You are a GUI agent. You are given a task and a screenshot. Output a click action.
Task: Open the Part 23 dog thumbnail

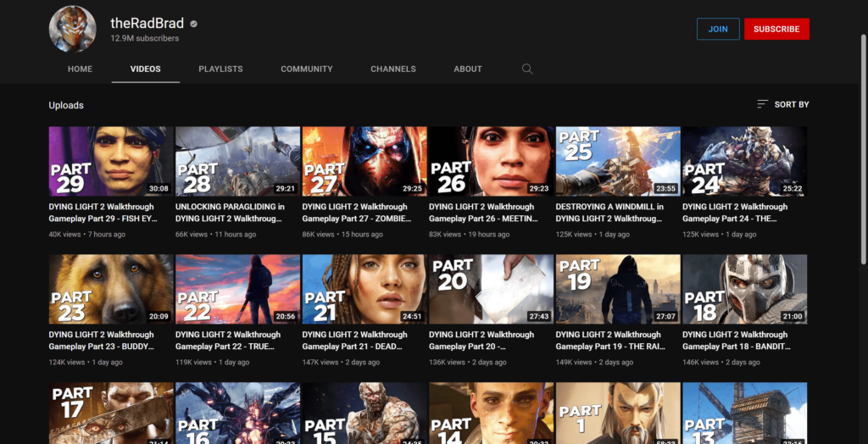(x=111, y=289)
